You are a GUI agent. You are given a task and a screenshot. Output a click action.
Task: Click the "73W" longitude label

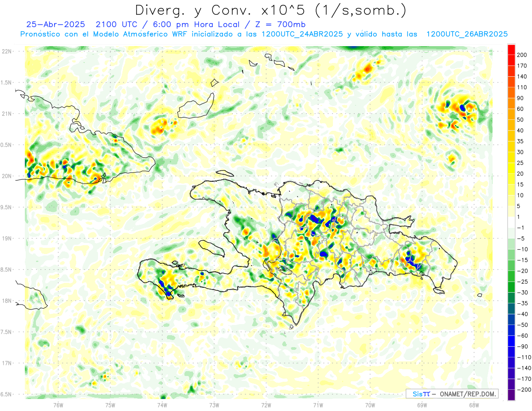(214, 405)
